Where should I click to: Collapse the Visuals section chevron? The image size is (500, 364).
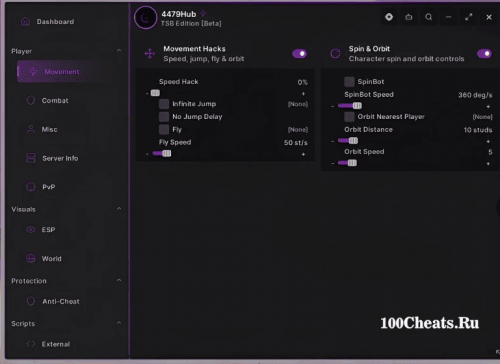point(119,209)
